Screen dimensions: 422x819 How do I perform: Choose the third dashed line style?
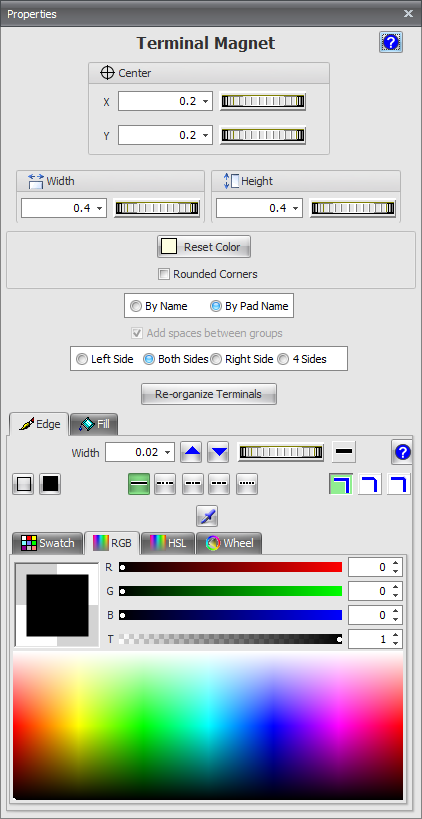193,484
